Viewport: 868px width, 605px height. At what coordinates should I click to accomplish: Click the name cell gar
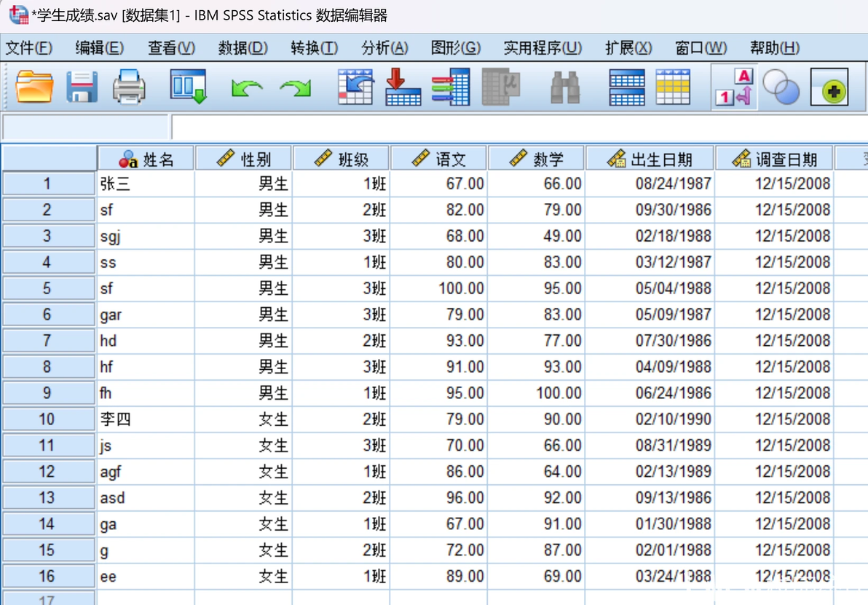coord(146,315)
